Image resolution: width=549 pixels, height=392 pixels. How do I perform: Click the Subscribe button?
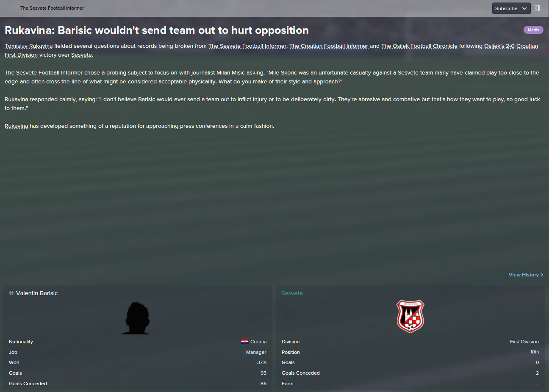506,8
